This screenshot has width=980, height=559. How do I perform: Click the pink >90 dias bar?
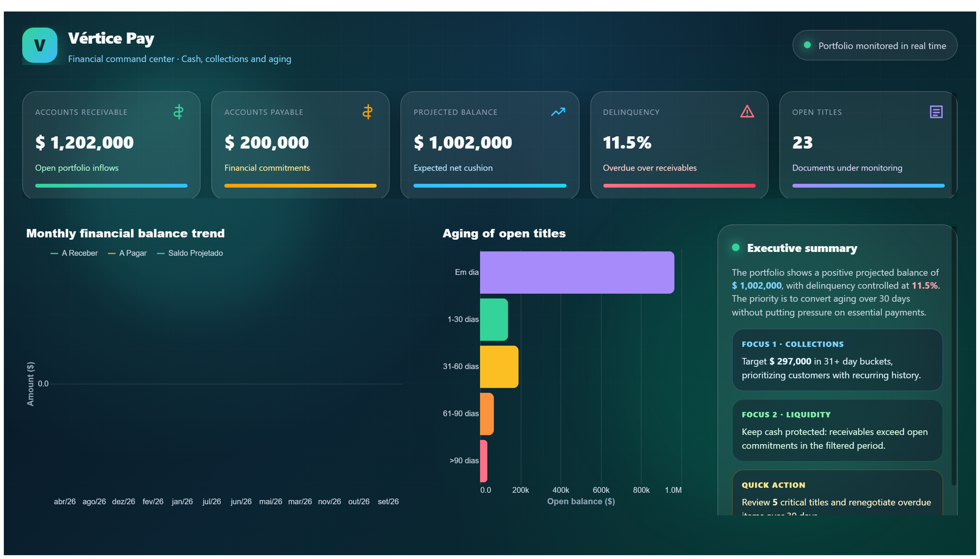click(x=483, y=461)
